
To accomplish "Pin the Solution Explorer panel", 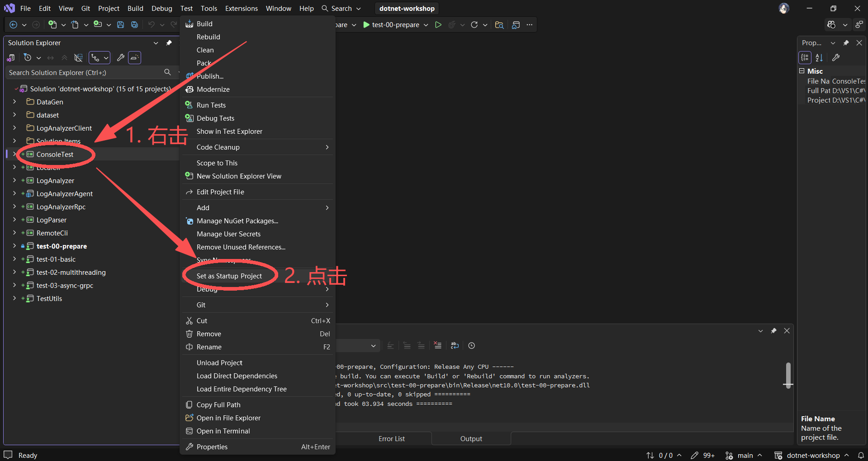I will (169, 43).
